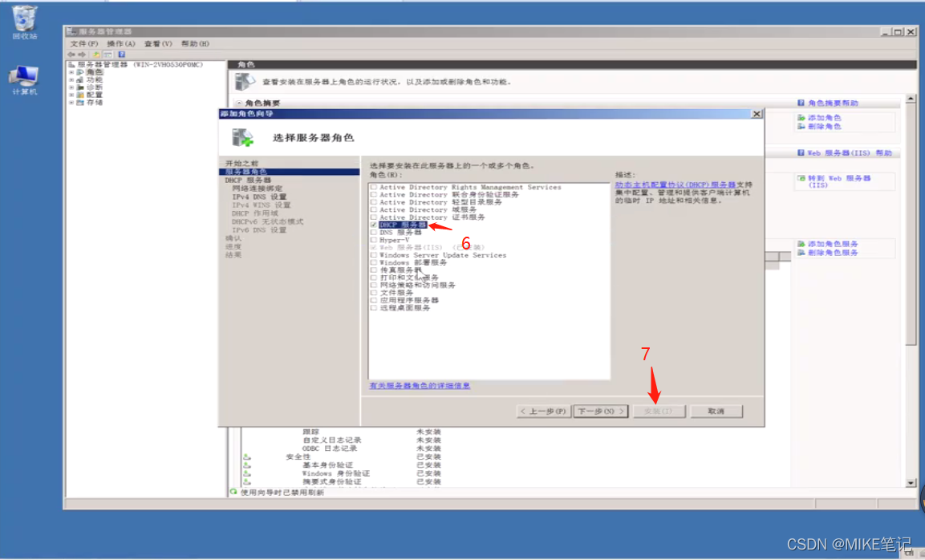Click the 删除角色服务 icon in right pane
Screen dimensions: 925x560
(801, 253)
